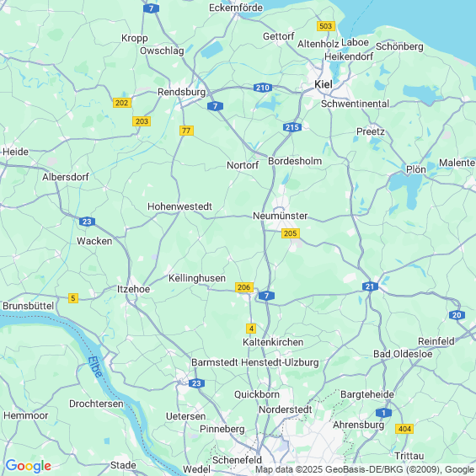This screenshot has height=476, width=476.
Task: Select the Plön town label
Action: pyautogui.click(x=416, y=169)
